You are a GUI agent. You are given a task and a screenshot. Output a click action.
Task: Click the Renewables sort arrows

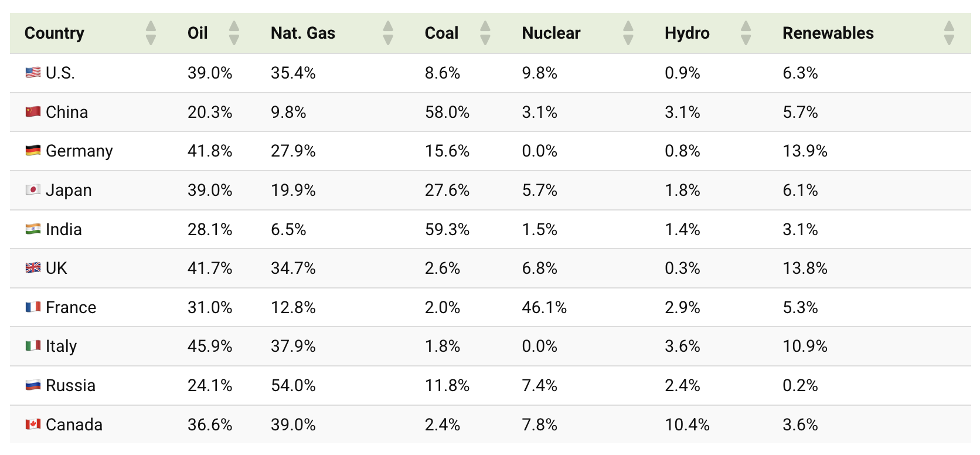point(949,33)
